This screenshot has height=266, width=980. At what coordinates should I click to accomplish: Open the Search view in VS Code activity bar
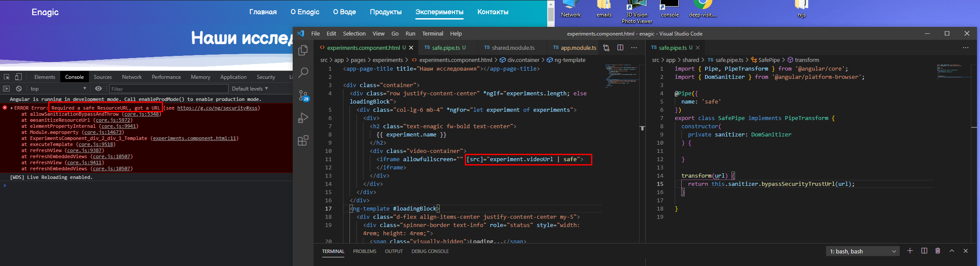click(x=303, y=72)
